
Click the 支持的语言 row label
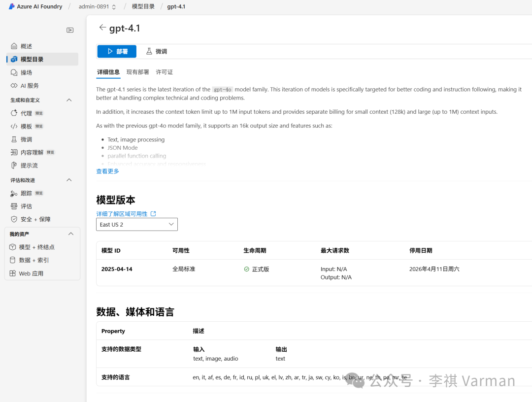click(x=116, y=377)
